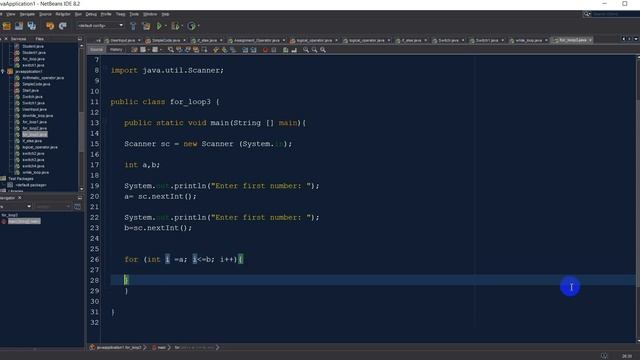
Task: Show opened documents list dropdown
Action: tap(636, 39)
